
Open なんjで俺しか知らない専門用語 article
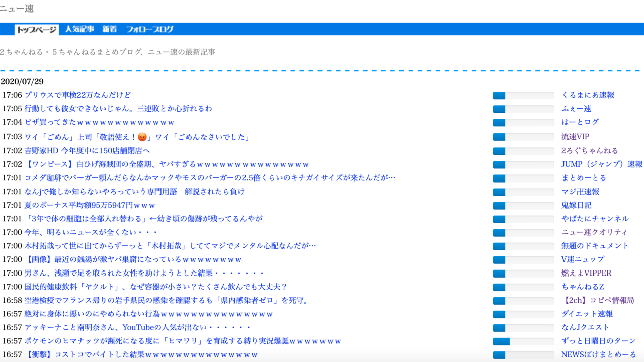click(134, 192)
